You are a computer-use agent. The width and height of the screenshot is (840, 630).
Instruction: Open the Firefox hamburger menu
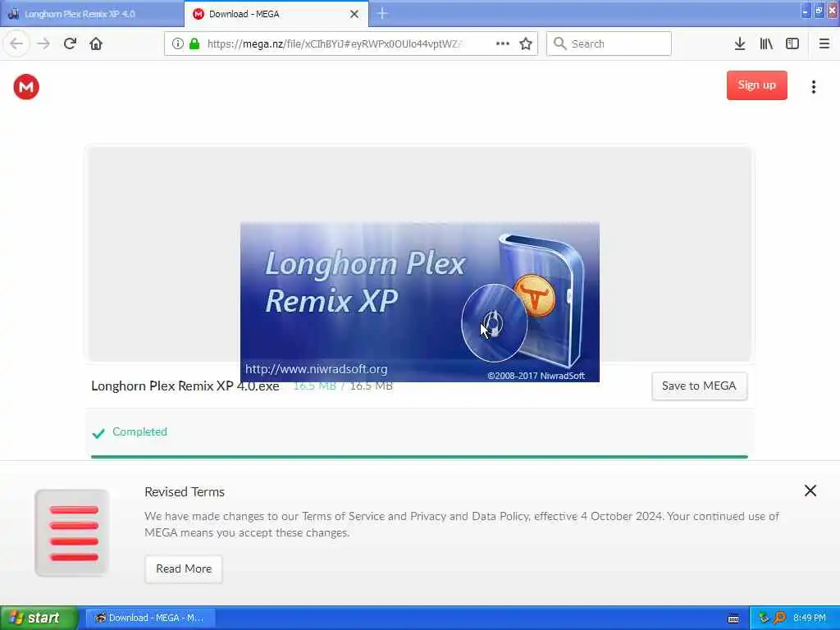(x=824, y=43)
